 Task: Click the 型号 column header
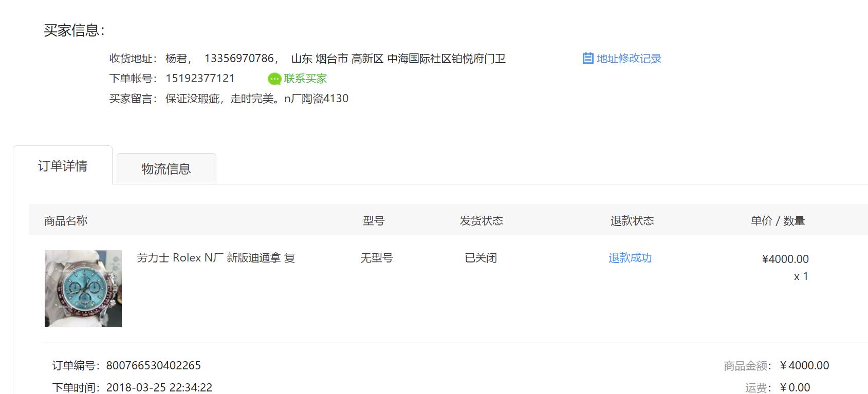pyautogui.click(x=374, y=221)
